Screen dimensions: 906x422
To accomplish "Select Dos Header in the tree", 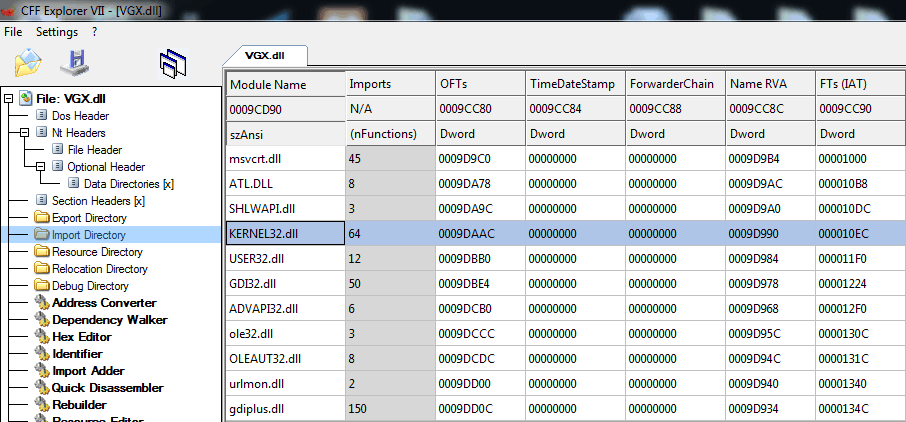I will pos(80,116).
